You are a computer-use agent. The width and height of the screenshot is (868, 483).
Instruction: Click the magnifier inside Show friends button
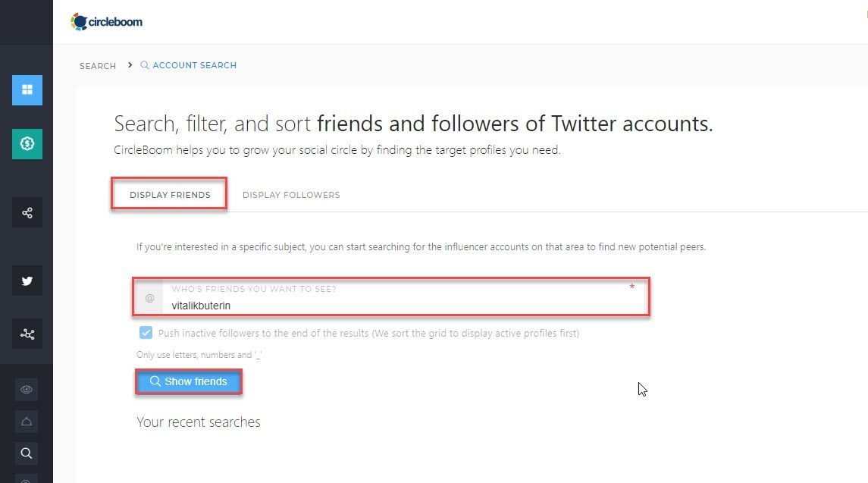[x=155, y=381]
